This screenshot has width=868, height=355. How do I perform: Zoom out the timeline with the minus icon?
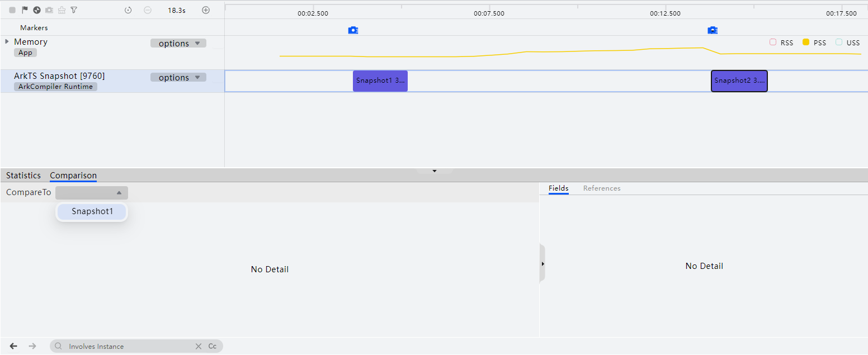pyautogui.click(x=148, y=10)
